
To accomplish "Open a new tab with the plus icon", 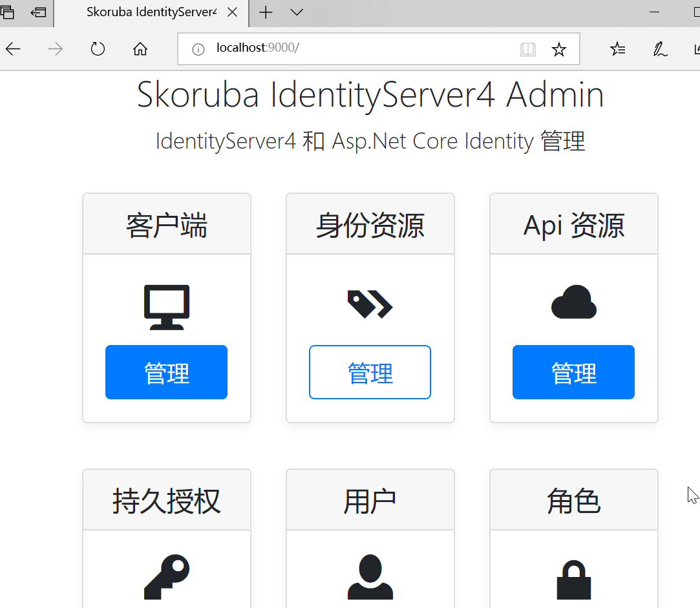I will [266, 12].
